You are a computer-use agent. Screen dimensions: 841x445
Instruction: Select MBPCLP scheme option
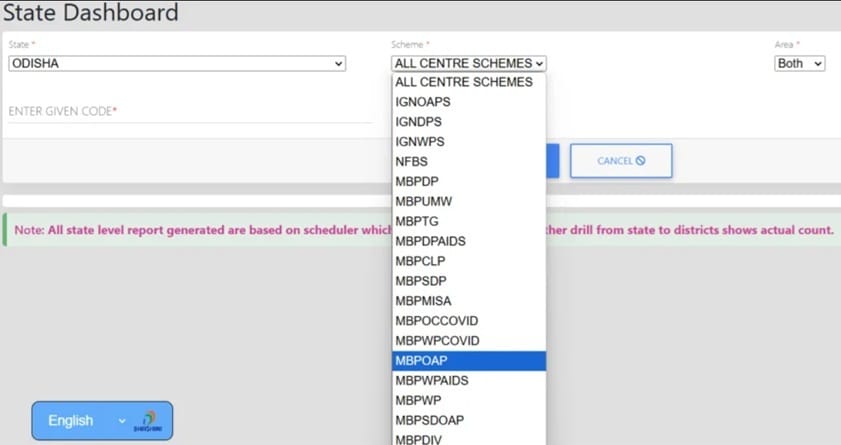469,261
